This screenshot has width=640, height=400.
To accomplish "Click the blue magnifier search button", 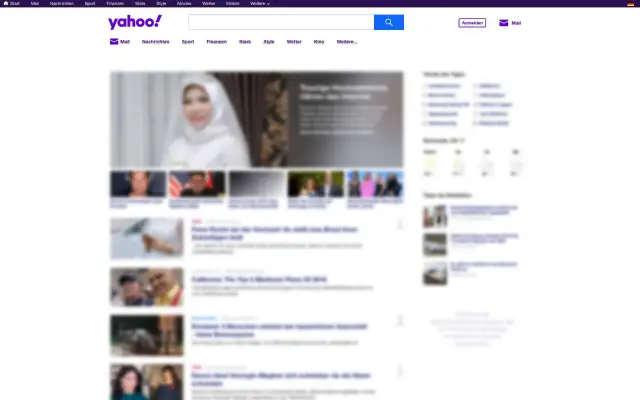I will [x=389, y=22].
